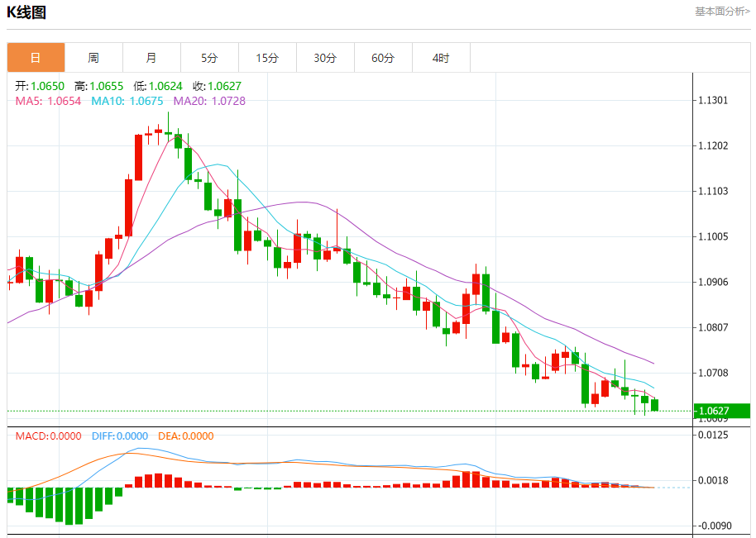Viewport: 756px width, 538px height.
Task: Click the green 1.0627 current price tag
Action: coord(722,411)
